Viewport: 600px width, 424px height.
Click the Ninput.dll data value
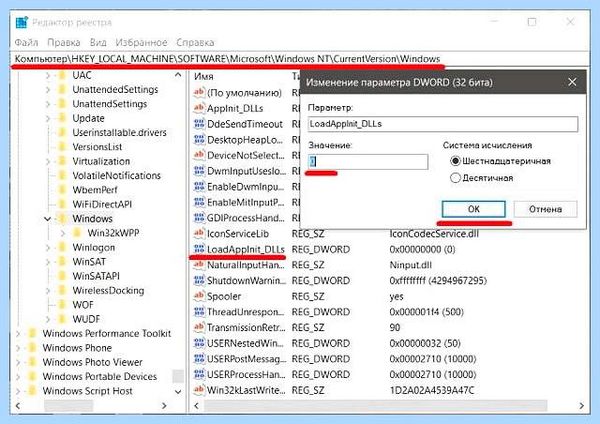[x=411, y=265]
